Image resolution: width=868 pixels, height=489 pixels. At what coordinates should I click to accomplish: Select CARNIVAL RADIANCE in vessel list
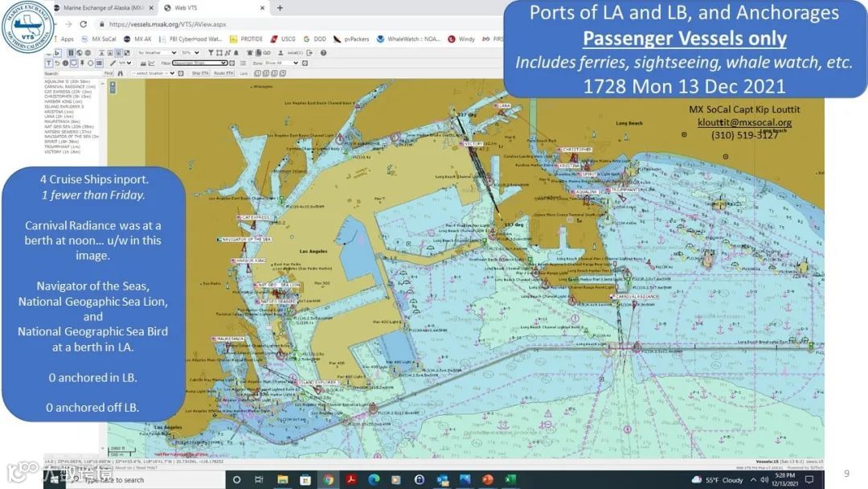coord(70,86)
